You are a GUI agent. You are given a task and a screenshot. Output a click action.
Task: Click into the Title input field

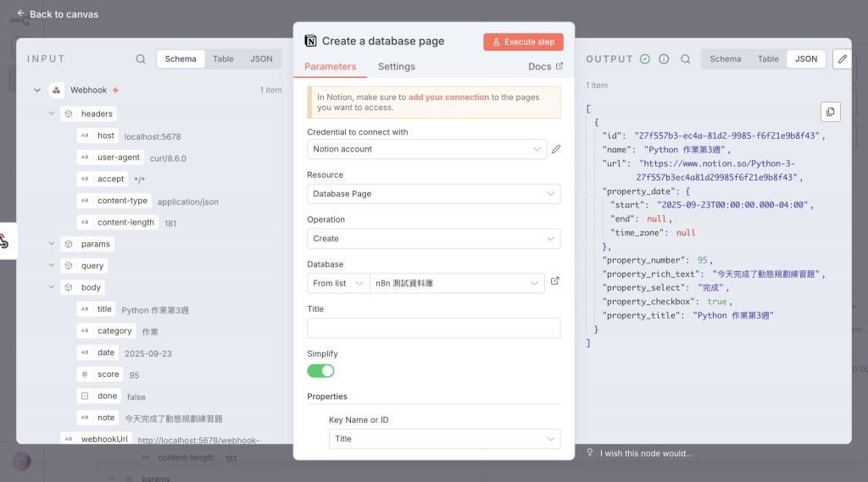(433, 328)
